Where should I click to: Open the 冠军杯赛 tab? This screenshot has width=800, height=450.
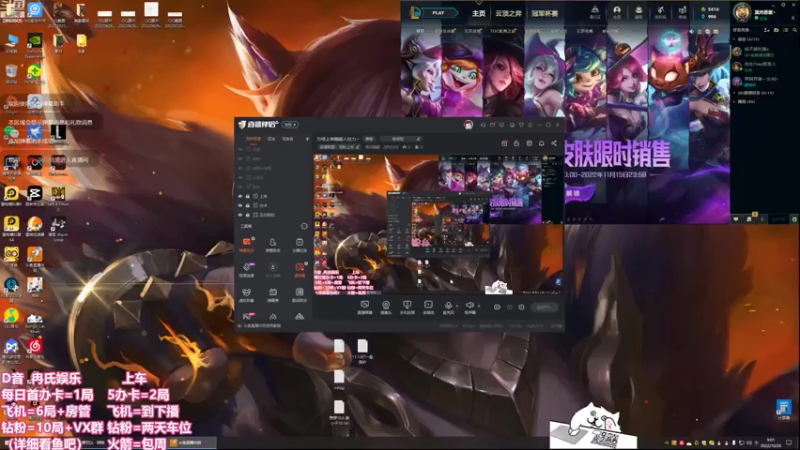(544, 13)
